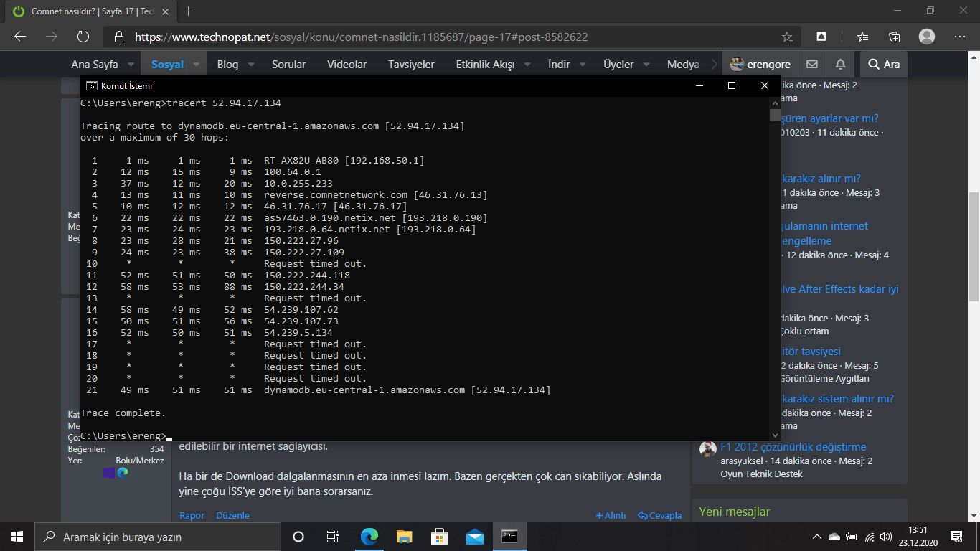The width and height of the screenshot is (980, 551).
Task: Show more nav items with right chevron
Action: point(713,64)
